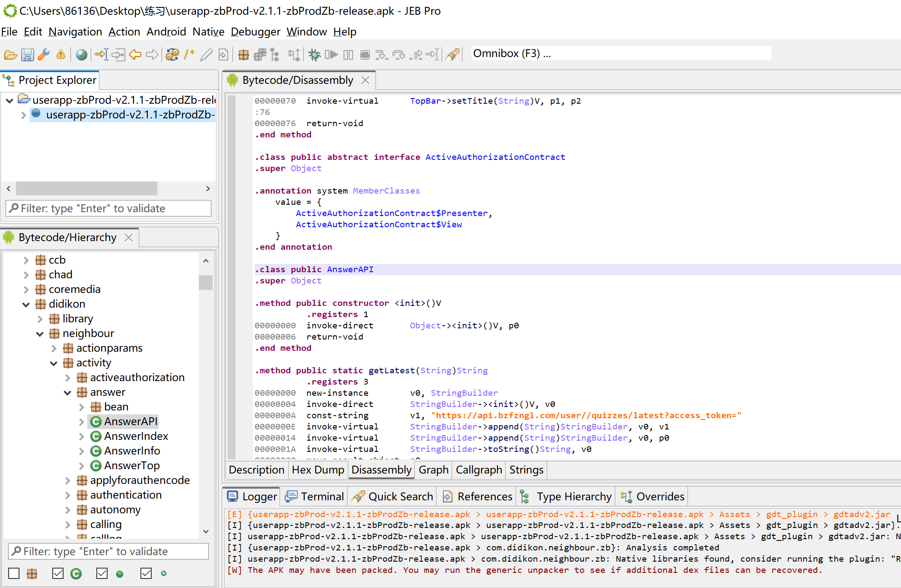Select the AnswerTop class
Image resolution: width=901 pixels, height=588 pixels.
132,465
